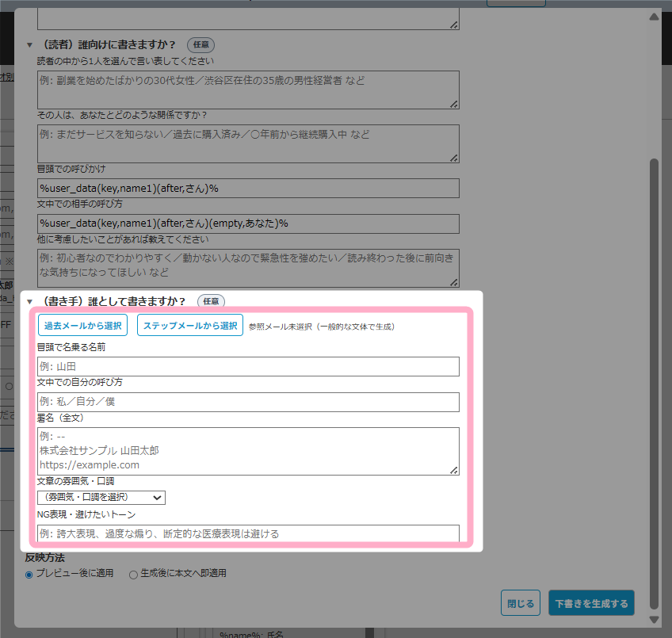Select プレビュー後に適用 radio button
Viewport: 672px width, 638px height.
(x=29, y=574)
